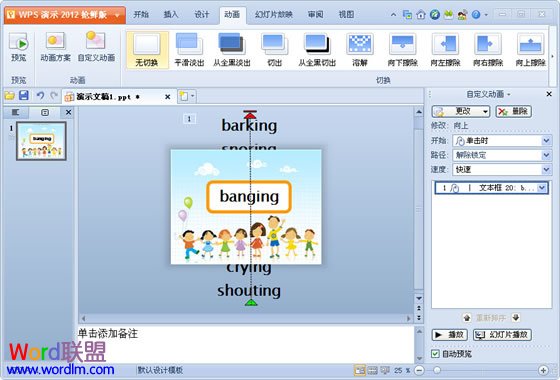Toggle the Auto Preview (自动预览) checkbox

click(435, 354)
